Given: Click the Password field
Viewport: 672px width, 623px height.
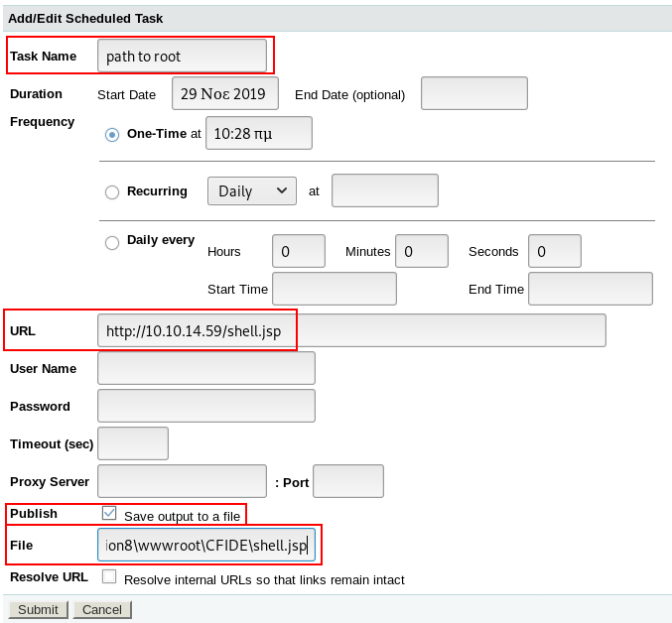Looking at the screenshot, I should coord(206,406).
